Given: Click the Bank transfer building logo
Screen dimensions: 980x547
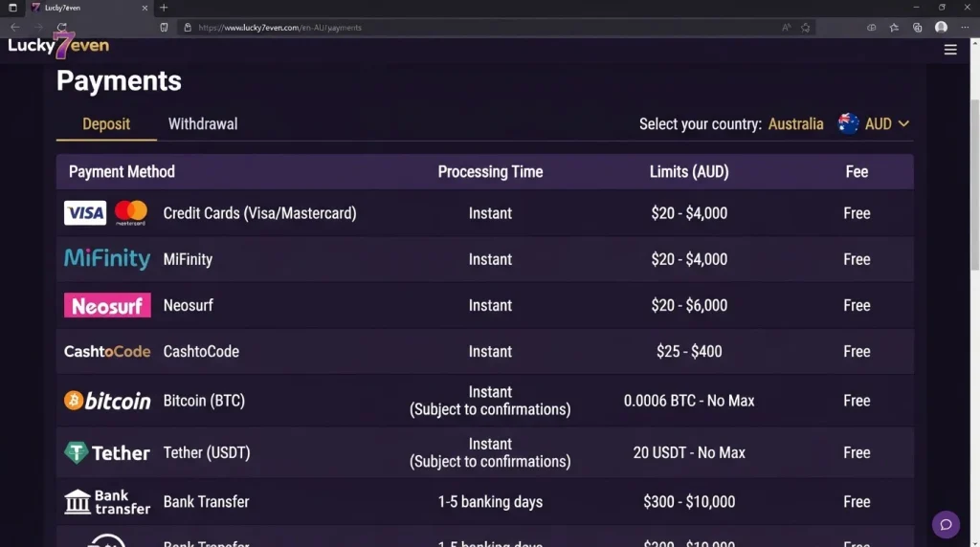Looking at the screenshot, I should (x=107, y=502).
